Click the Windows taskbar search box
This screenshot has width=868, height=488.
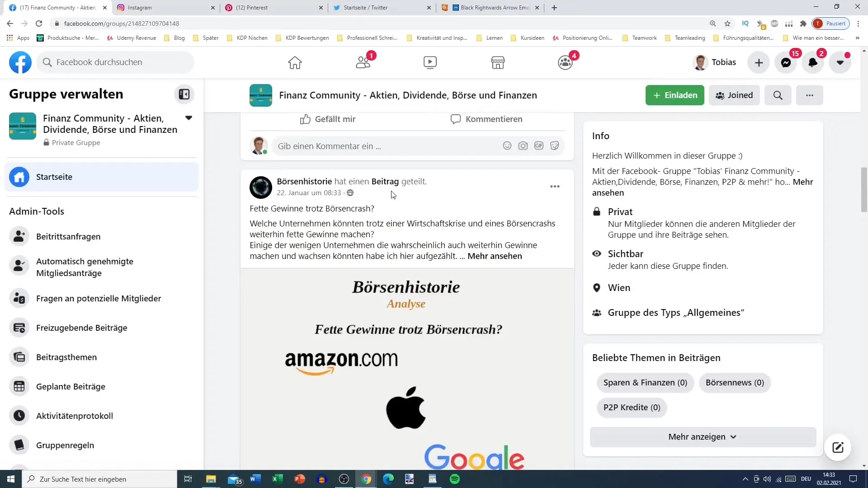tap(99, 479)
